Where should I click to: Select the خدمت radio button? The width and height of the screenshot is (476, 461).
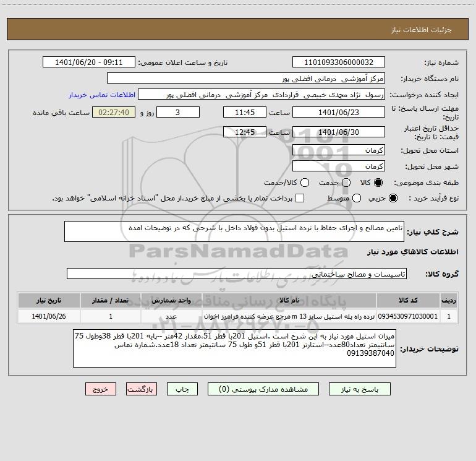(346, 183)
